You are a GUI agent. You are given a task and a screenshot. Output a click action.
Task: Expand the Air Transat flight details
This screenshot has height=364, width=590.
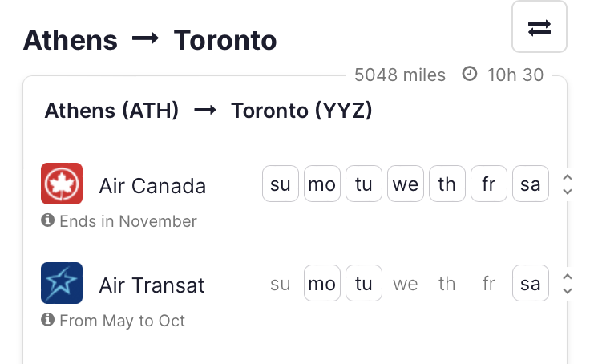pos(568,284)
